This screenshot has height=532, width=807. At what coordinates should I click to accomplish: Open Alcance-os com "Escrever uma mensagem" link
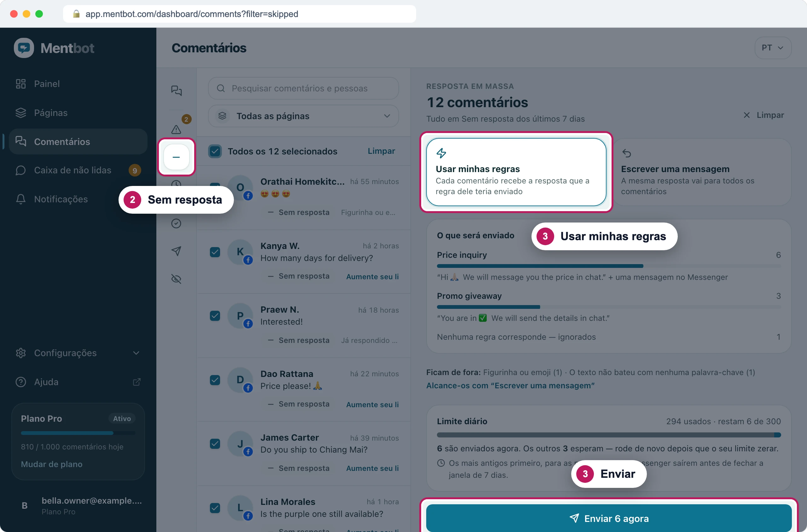tap(510, 385)
